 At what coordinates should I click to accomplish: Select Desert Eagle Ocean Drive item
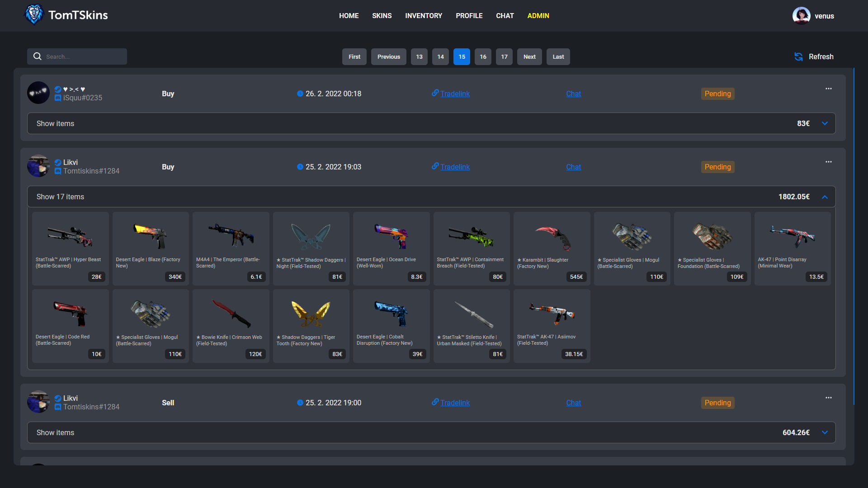[x=392, y=249]
